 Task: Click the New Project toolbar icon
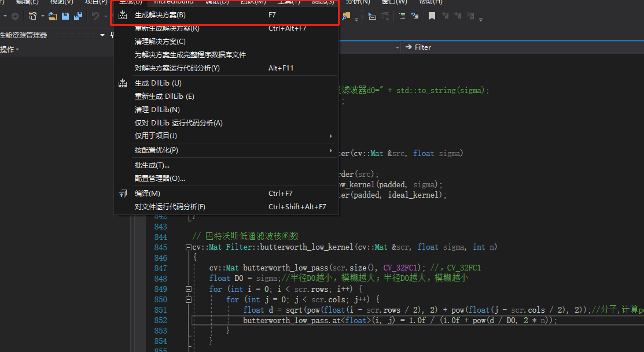click(34, 16)
